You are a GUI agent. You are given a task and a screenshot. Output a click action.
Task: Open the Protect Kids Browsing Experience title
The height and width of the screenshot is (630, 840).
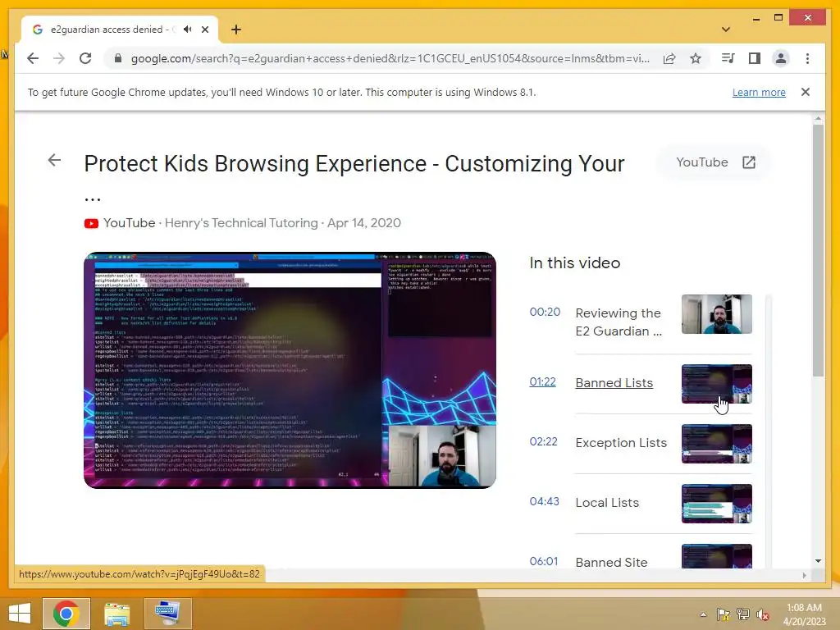click(354, 164)
